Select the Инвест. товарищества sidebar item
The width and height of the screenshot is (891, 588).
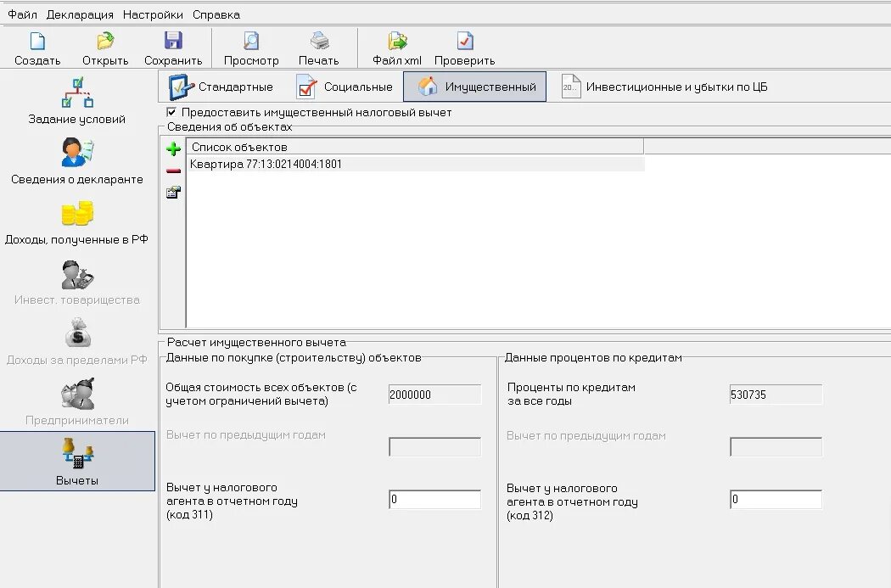pyautogui.click(x=76, y=283)
